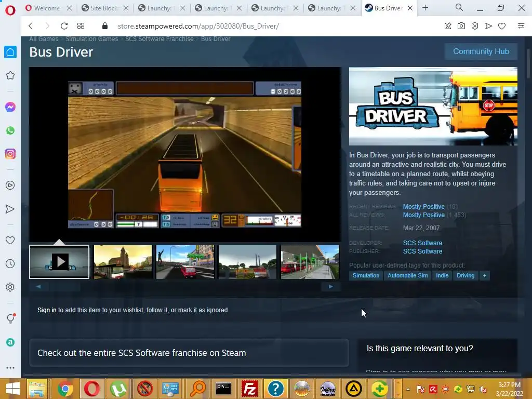532x399 pixels.
Task: Open Home button in Opera sidebar
Action: (x=10, y=52)
